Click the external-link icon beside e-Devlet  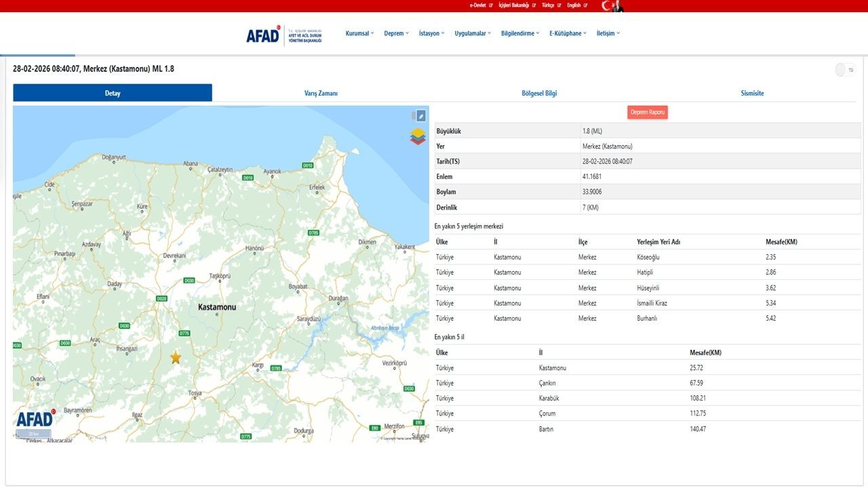coord(490,5)
